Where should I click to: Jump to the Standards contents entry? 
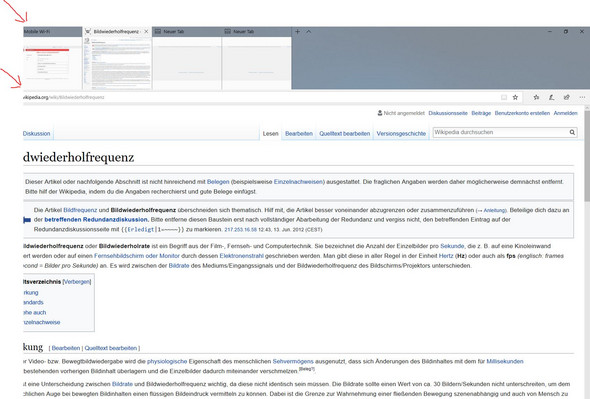tap(33, 302)
